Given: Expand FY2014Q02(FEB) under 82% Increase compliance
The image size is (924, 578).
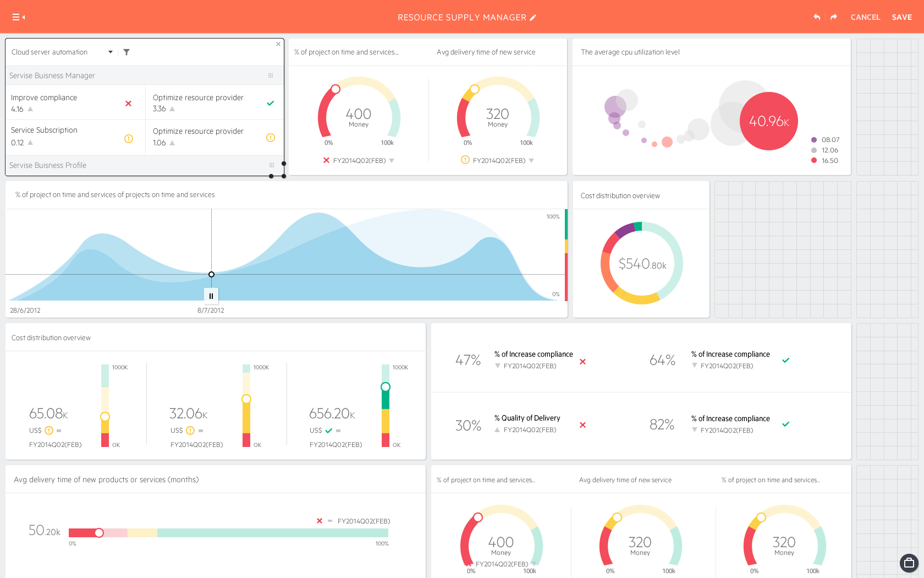Looking at the screenshot, I should pyautogui.click(x=695, y=430).
